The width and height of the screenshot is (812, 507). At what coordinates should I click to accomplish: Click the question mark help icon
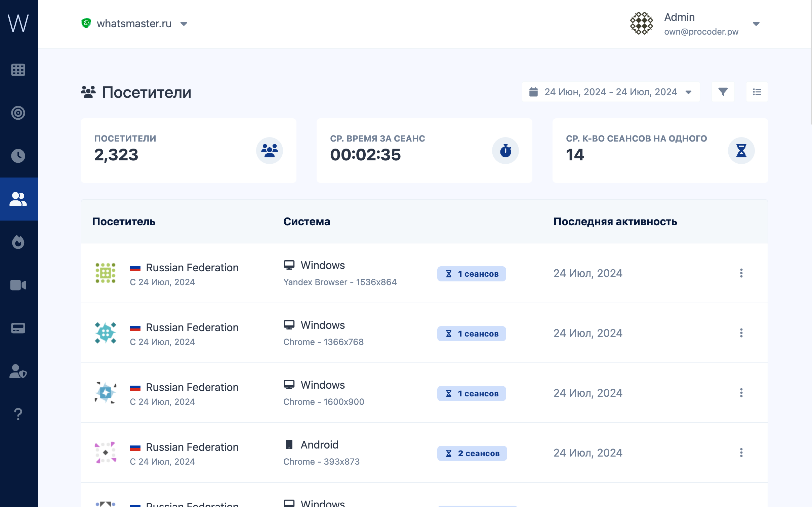[x=18, y=414]
